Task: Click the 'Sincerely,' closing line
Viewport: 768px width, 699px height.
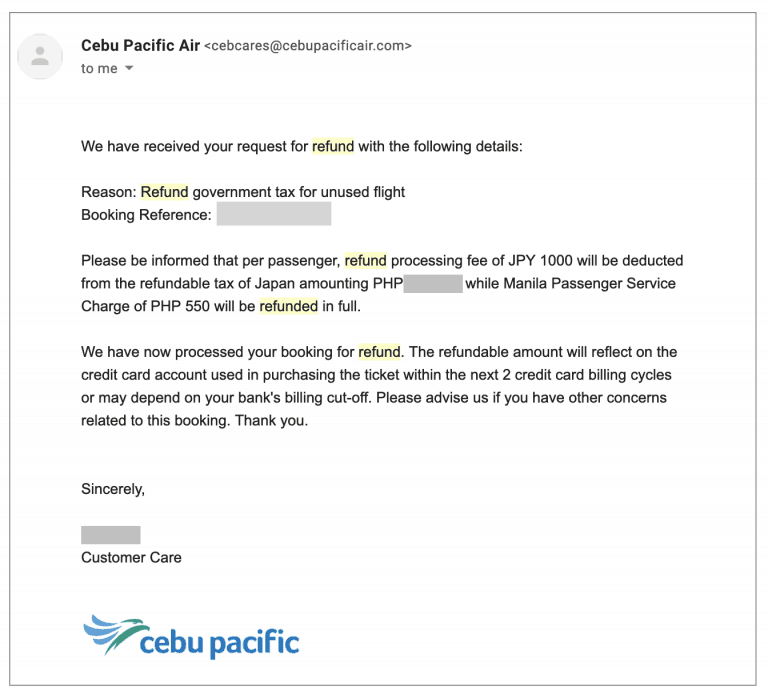Action: tap(113, 490)
